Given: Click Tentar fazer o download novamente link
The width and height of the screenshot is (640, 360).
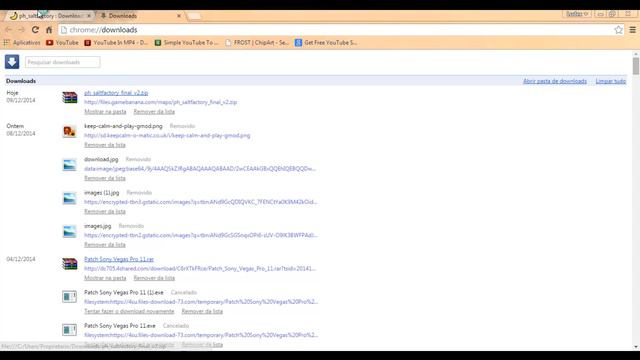Looking at the screenshot, I should 129,311.
